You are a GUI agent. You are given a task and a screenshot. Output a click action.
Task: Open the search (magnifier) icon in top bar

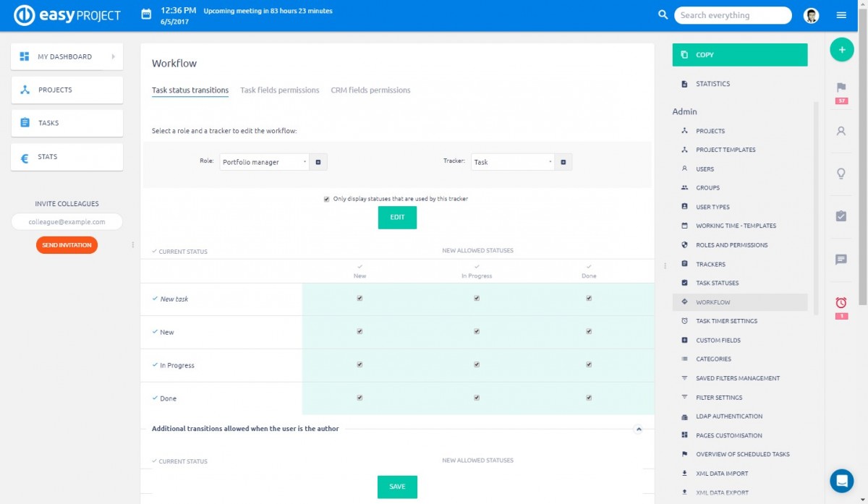(x=663, y=14)
